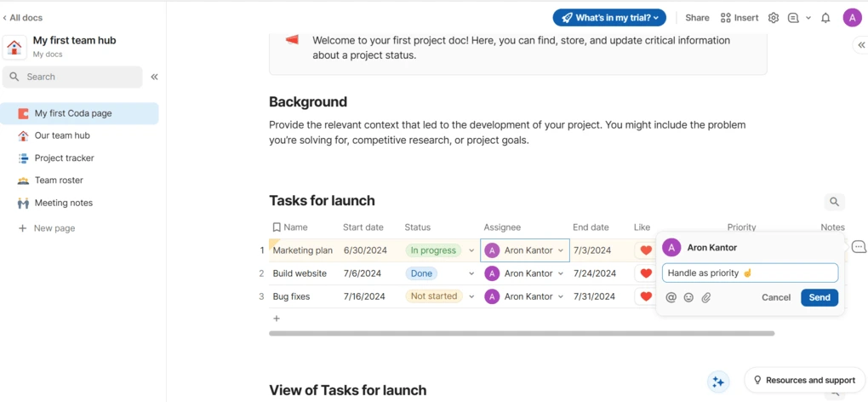Open Coda AI sparkle button
Viewport: 868px width, 402px height.
click(x=718, y=382)
